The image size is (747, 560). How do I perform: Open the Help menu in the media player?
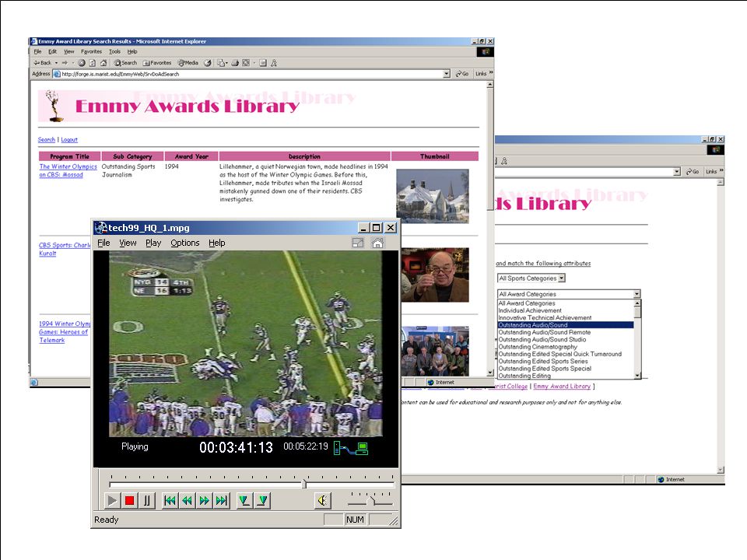pos(217,243)
